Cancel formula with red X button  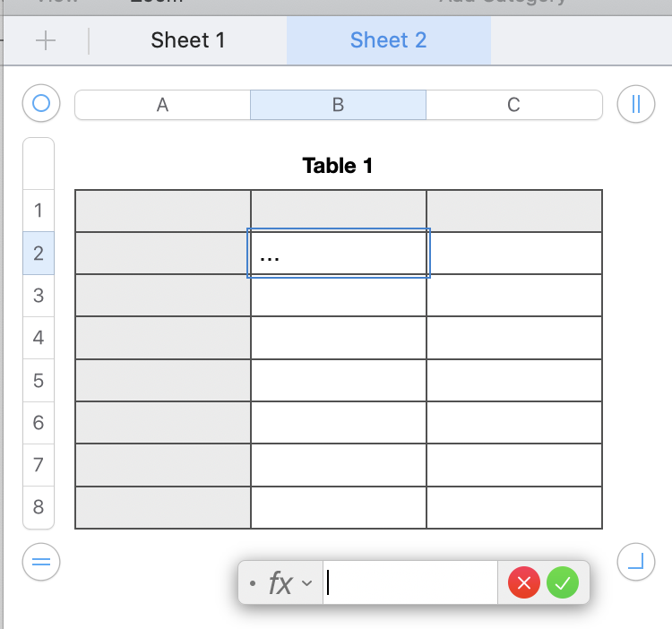tap(524, 583)
